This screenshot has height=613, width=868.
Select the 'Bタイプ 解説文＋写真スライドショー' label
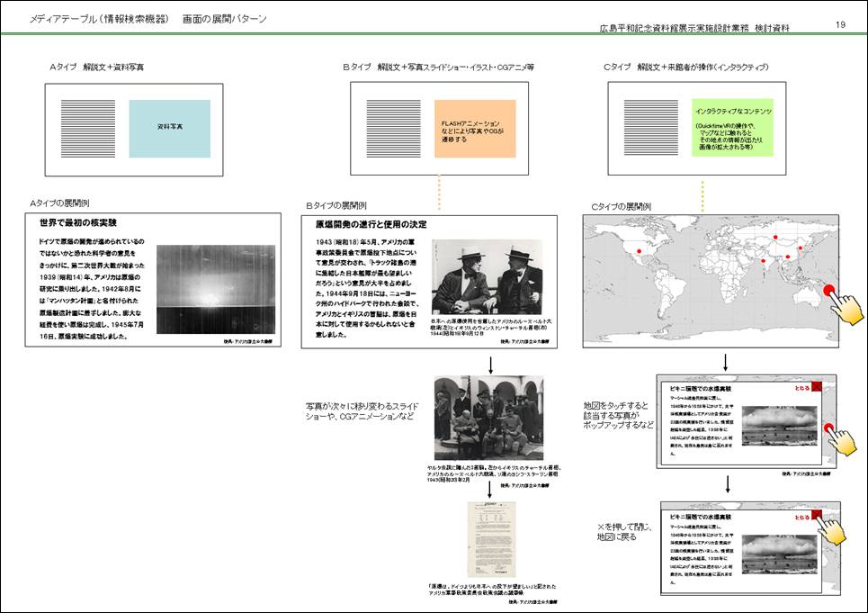click(x=438, y=67)
